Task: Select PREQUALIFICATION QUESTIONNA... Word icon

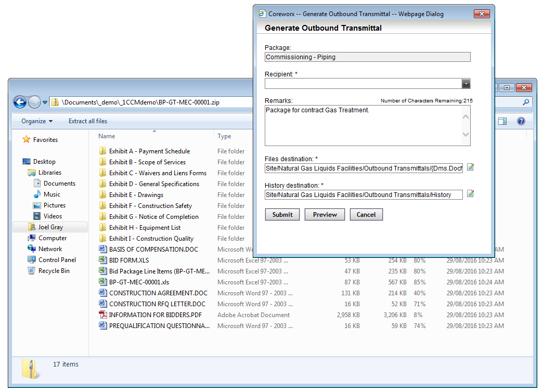Action: (102, 325)
